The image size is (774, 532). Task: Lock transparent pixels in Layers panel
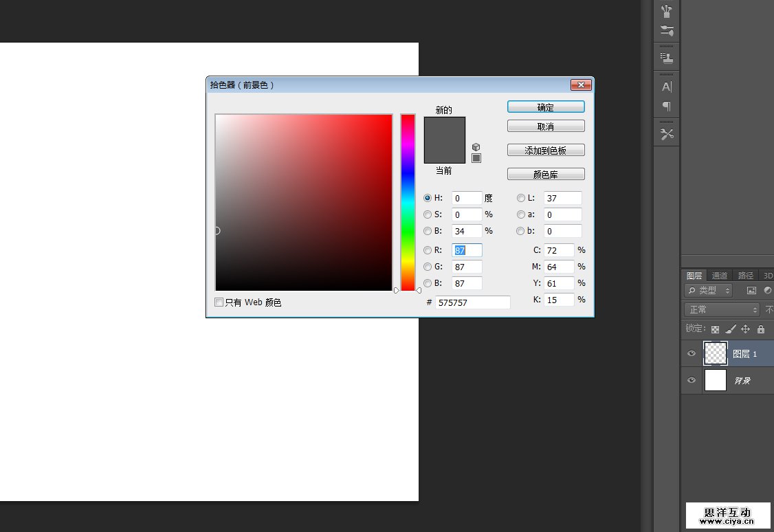point(715,329)
